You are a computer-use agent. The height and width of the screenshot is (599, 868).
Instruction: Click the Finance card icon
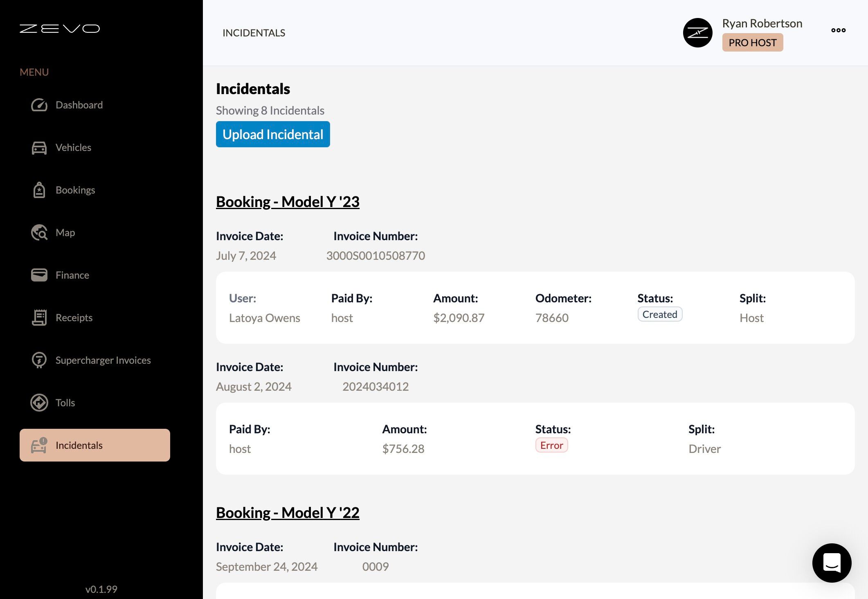point(39,275)
